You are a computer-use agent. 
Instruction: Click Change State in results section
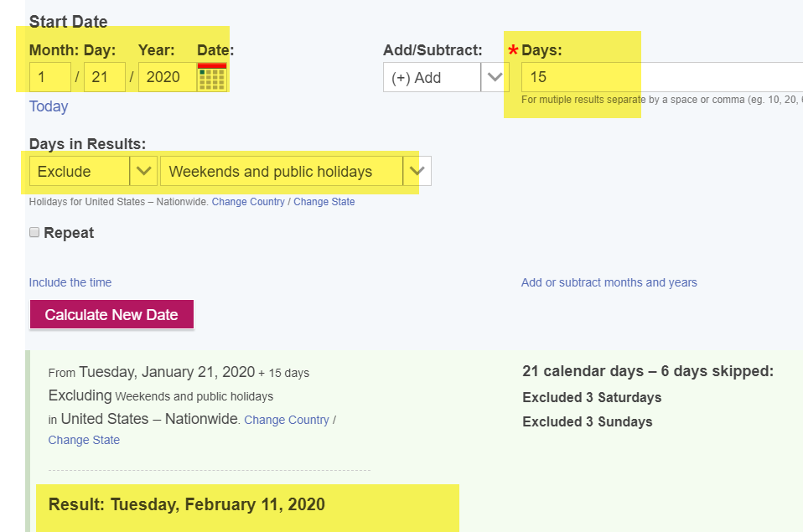pos(84,440)
